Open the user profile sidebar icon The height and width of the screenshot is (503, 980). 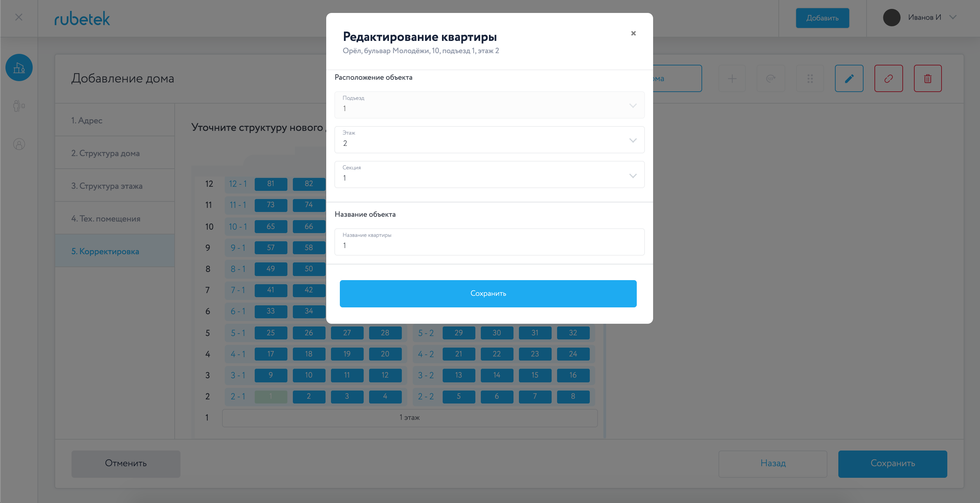coord(19,144)
